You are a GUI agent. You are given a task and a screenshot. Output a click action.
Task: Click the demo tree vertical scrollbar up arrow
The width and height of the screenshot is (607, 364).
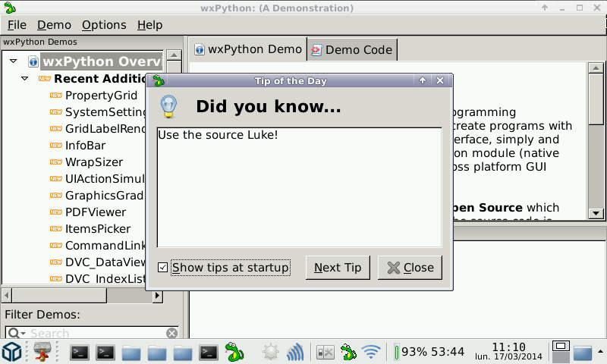[x=175, y=55]
